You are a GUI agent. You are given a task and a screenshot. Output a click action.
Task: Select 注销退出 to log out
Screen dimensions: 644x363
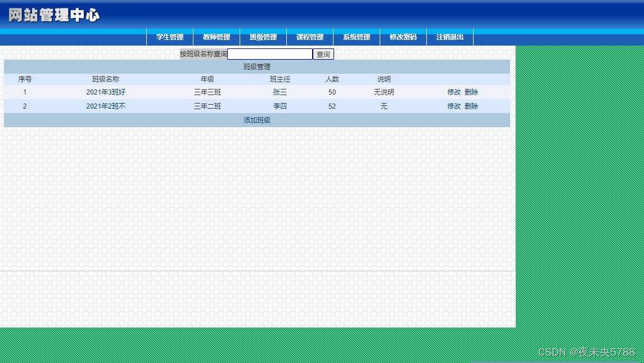[x=450, y=37]
